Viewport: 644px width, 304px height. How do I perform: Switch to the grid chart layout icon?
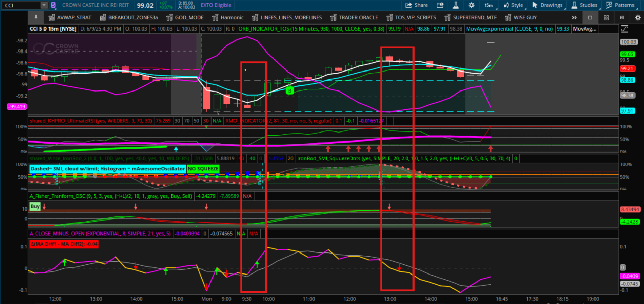(x=606, y=17)
